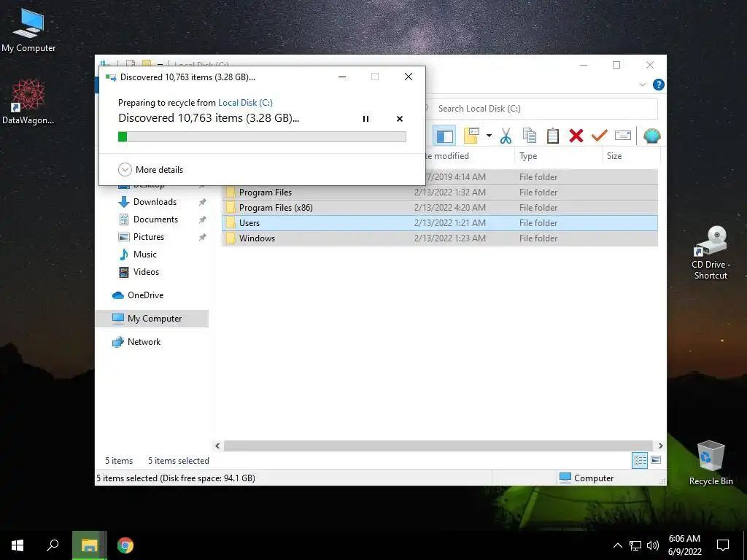The height and width of the screenshot is (560, 747).
Task: Open dropdown arrow next to new folder icon
Action: click(489, 136)
